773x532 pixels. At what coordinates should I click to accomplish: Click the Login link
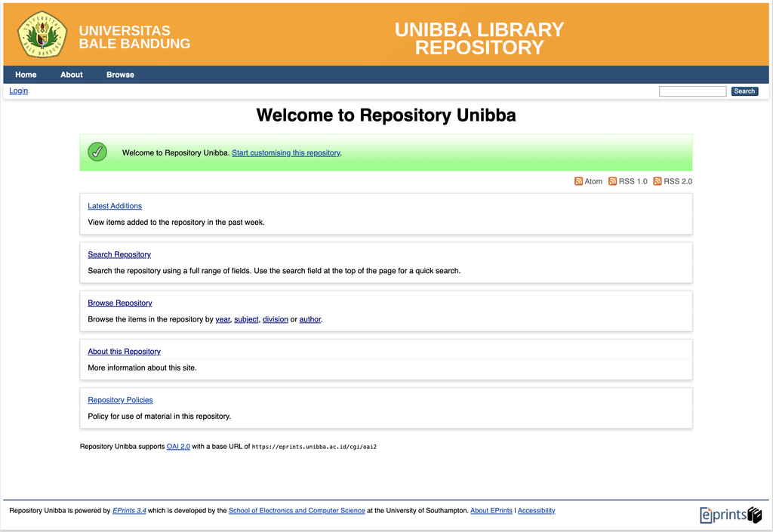click(x=18, y=91)
